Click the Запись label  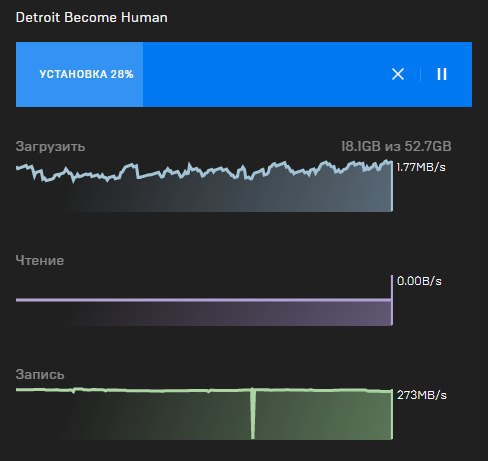[40, 375]
